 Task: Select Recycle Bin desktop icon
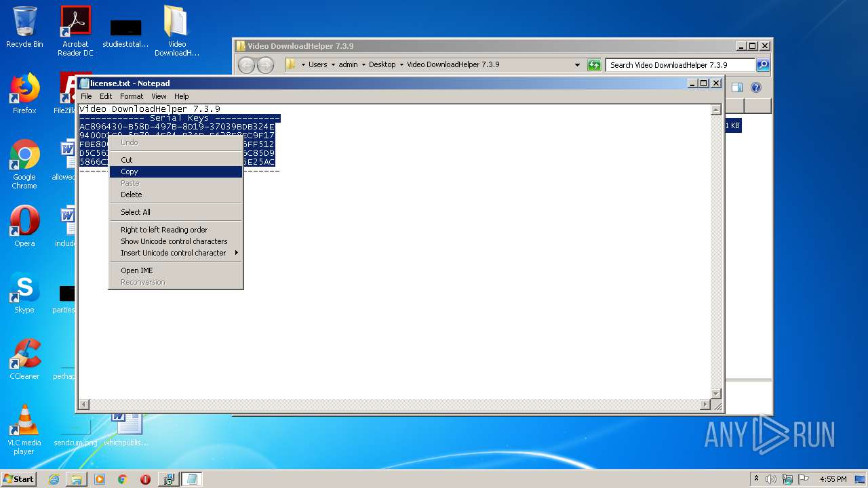pyautogui.click(x=24, y=28)
